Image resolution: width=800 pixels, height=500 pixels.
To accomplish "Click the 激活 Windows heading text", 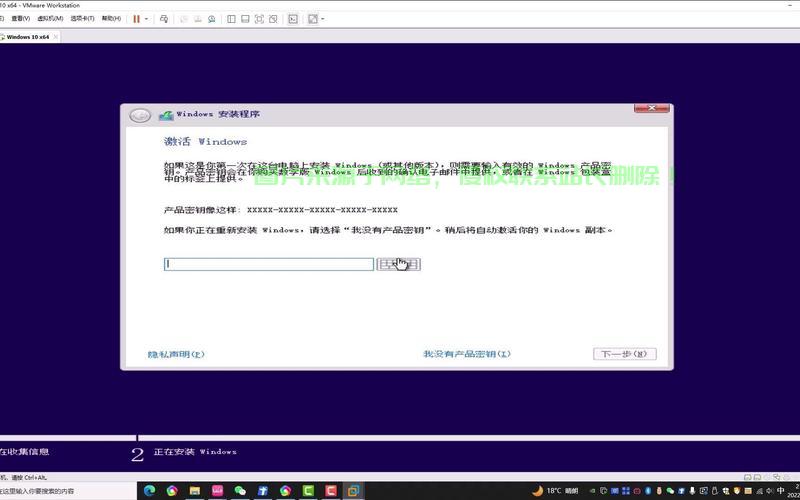I will point(205,141).
